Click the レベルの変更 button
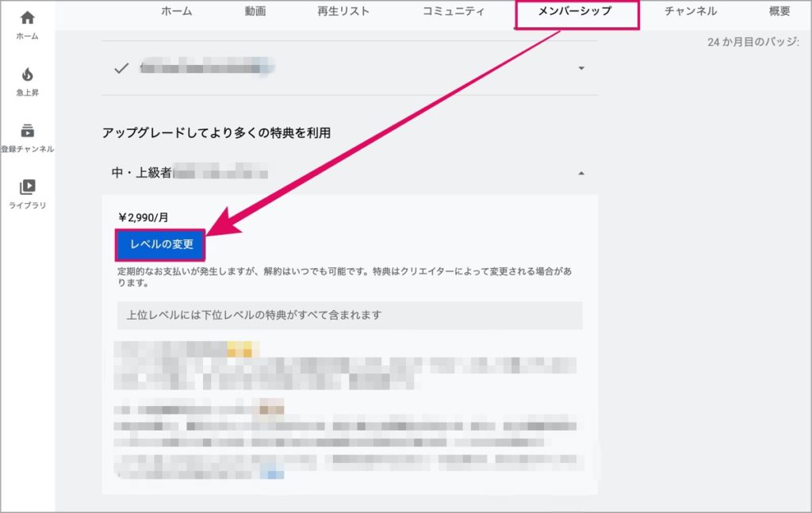The image size is (812, 513). [x=161, y=244]
